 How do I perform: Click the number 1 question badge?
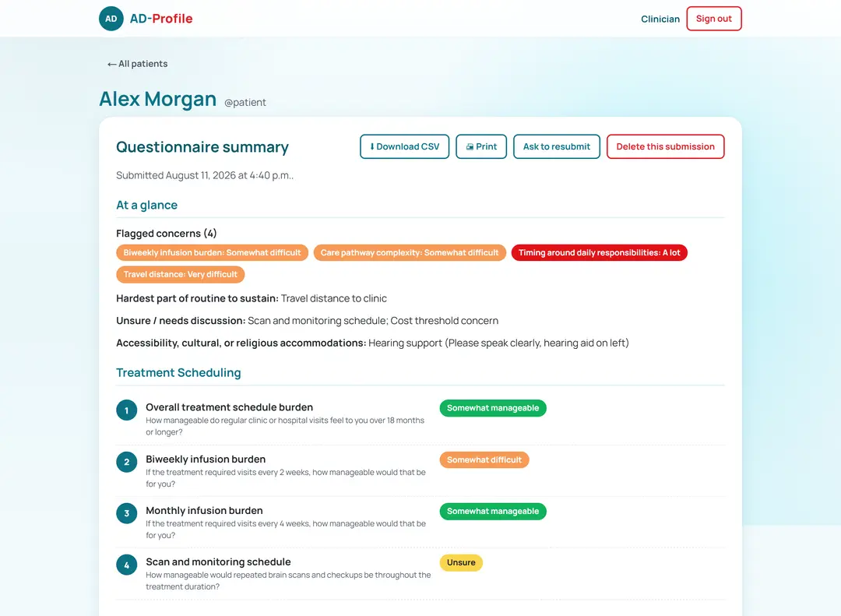click(127, 410)
